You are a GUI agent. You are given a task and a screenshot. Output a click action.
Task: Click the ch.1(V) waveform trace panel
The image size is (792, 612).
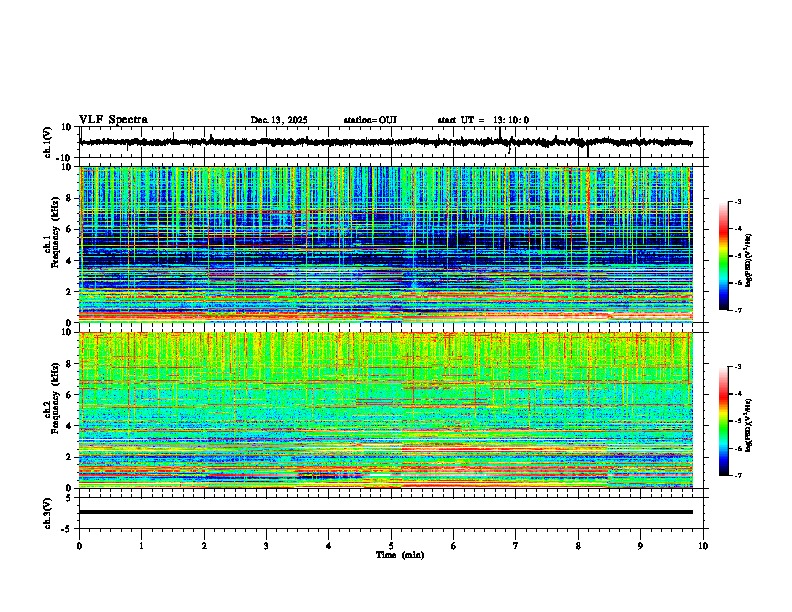coord(393,142)
